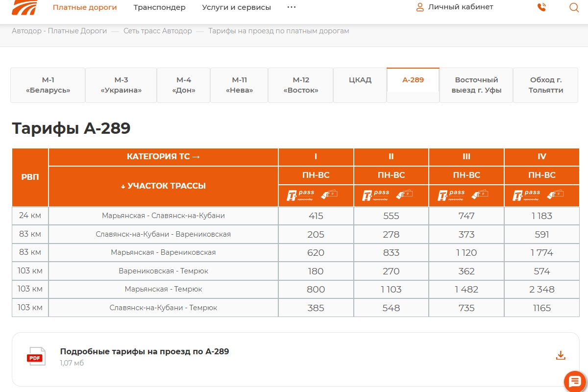Click the PDF file icon
Image resolution: width=588 pixels, height=392 pixels.
click(x=36, y=357)
